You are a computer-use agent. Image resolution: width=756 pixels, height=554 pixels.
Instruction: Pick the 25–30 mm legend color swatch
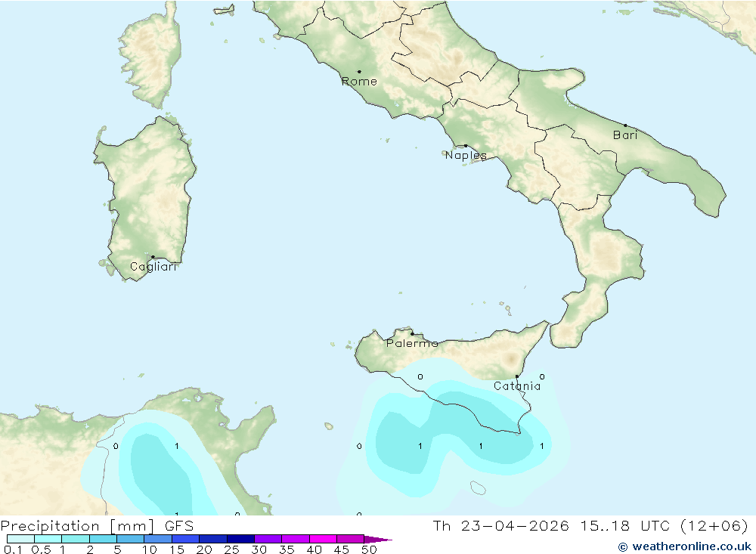(240, 539)
